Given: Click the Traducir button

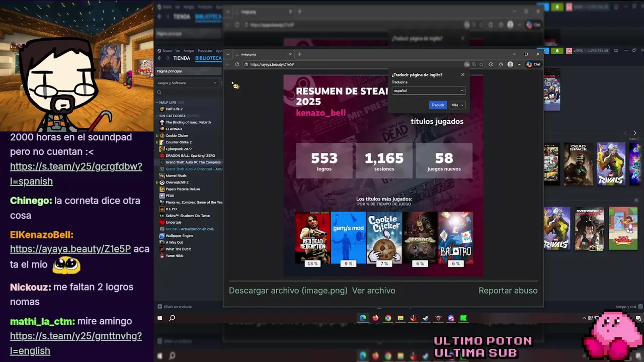Looking at the screenshot, I should click(438, 105).
